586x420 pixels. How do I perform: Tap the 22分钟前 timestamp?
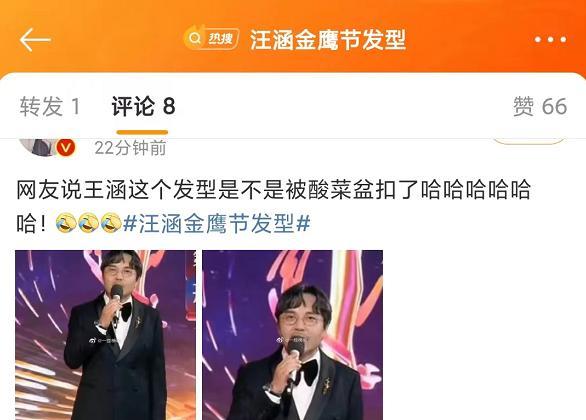pyautogui.click(x=130, y=148)
